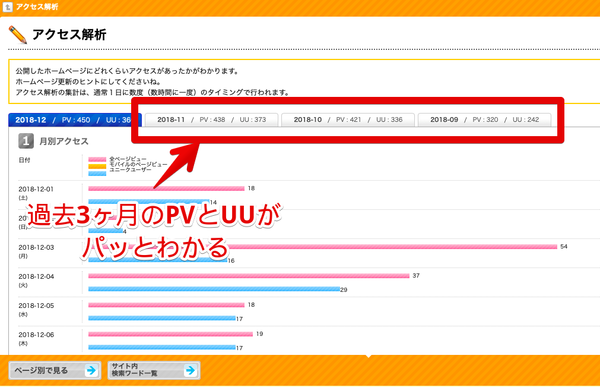Screen dimensions: 600x387
Task: Switch to the 2018-11 PV:438 tab
Action: coord(212,120)
